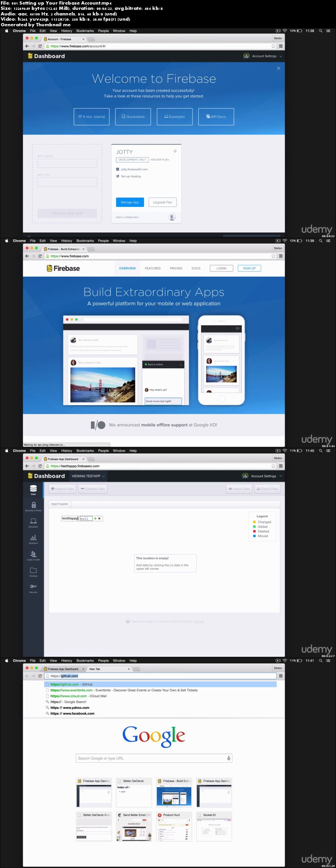336x868 pixels.
Task: Click the Wi-Fi icon near the 11:40 clock
Action: point(284,450)
